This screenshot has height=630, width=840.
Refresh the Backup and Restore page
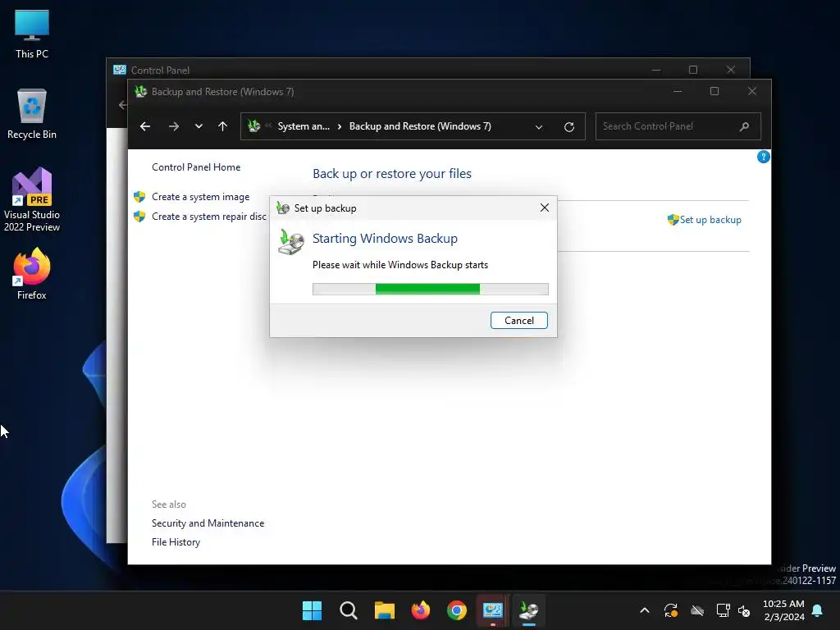point(569,127)
